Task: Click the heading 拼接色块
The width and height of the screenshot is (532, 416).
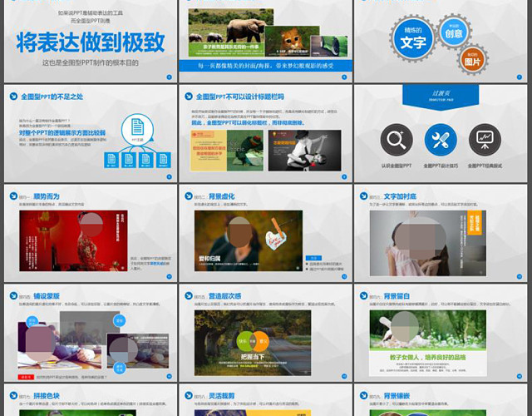Action: pos(47,396)
